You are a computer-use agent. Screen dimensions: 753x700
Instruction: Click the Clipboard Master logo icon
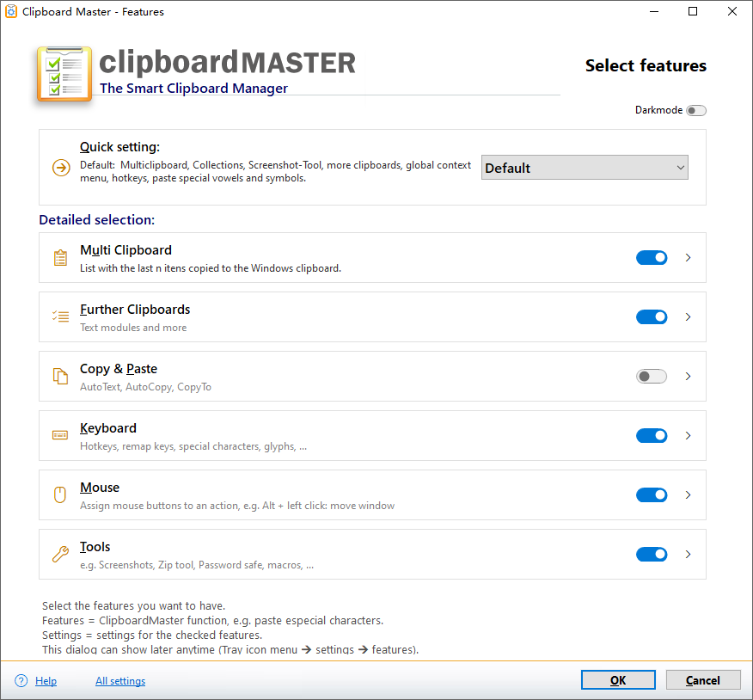(64, 74)
